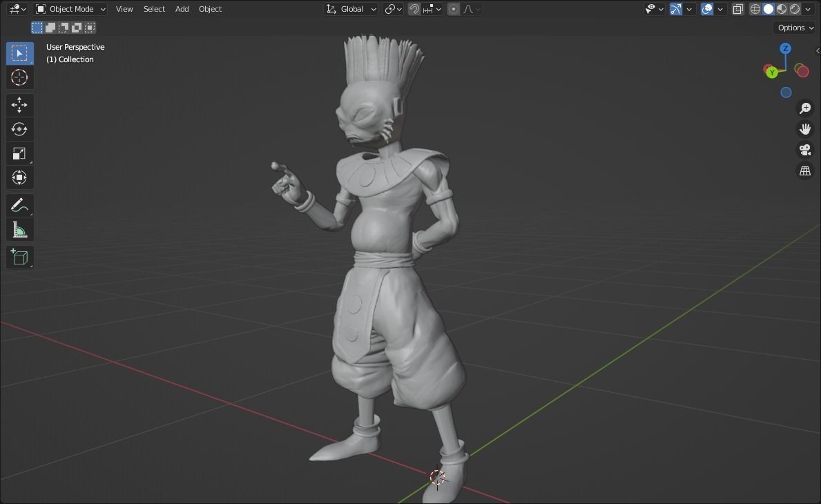Click the zoom magnifier viewport button
The height and width of the screenshot is (504, 821).
(804, 108)
